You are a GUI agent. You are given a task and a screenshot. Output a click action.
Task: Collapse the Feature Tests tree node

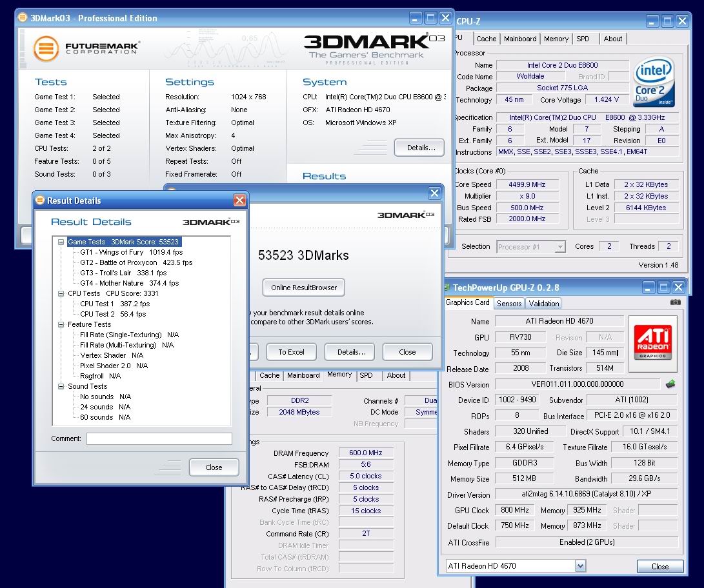coord(61,324)
